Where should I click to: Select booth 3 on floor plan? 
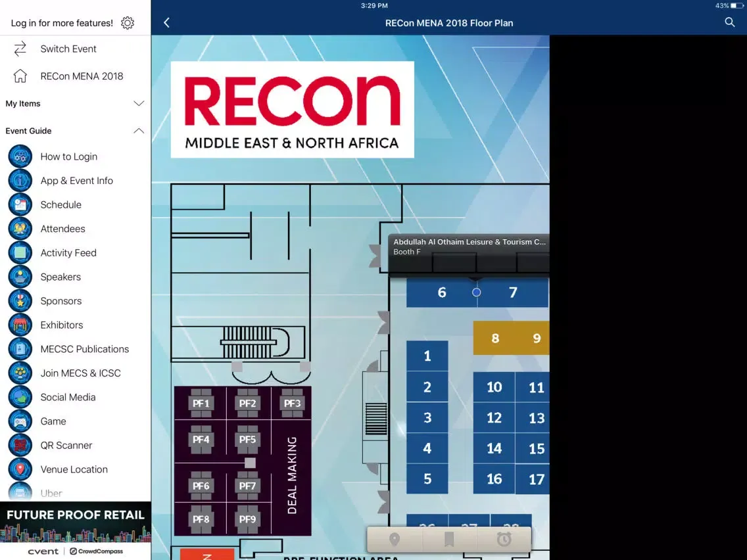(x=427, y=417)
